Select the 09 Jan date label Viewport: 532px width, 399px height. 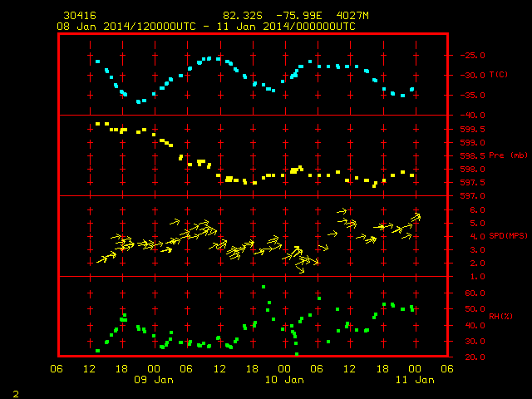pos(154,380)
